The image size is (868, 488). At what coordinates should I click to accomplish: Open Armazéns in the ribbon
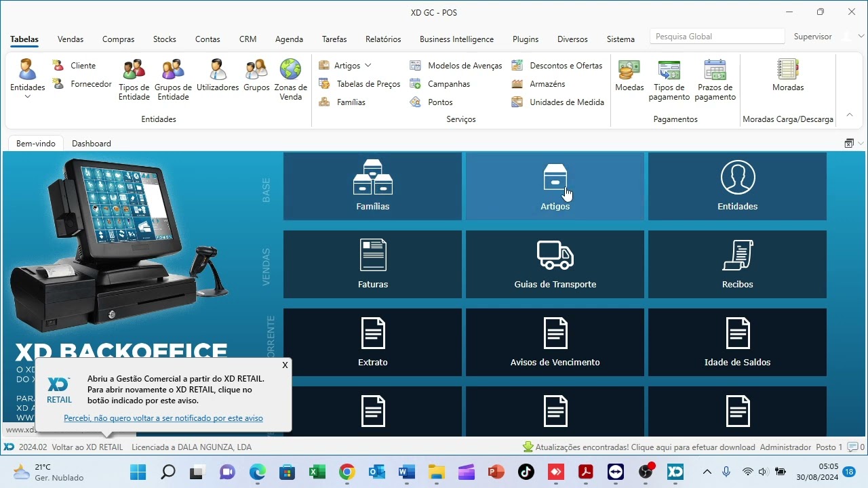pos(538,84)
